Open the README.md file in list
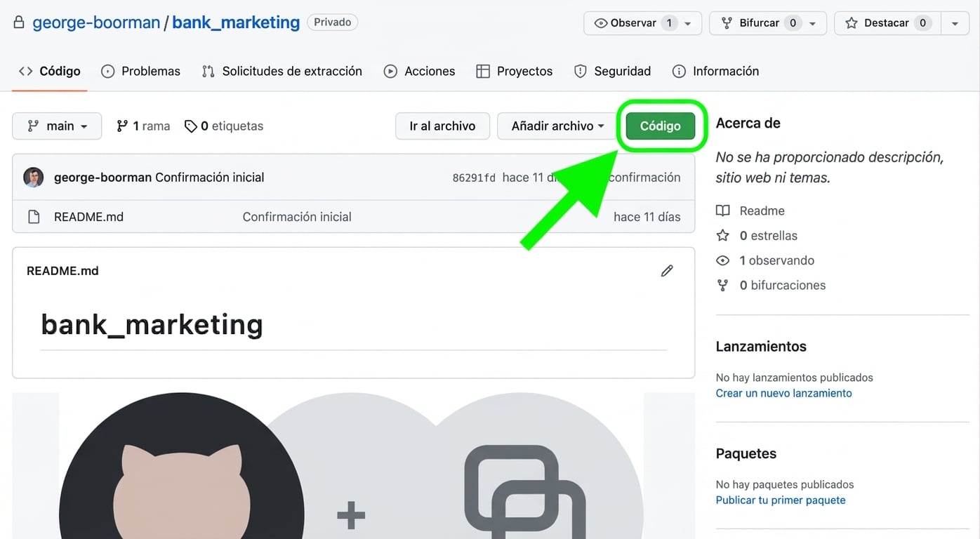Image resolution: width=980 pixels, height=539 pixels. pos(88,217)
